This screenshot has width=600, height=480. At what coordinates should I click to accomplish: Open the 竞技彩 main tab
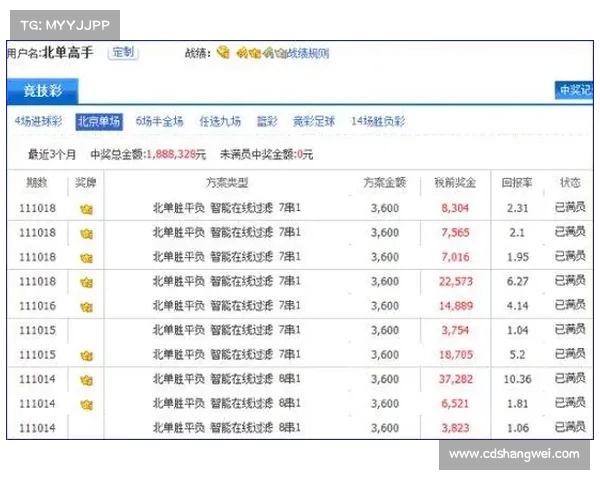click(x=42, y=91)
